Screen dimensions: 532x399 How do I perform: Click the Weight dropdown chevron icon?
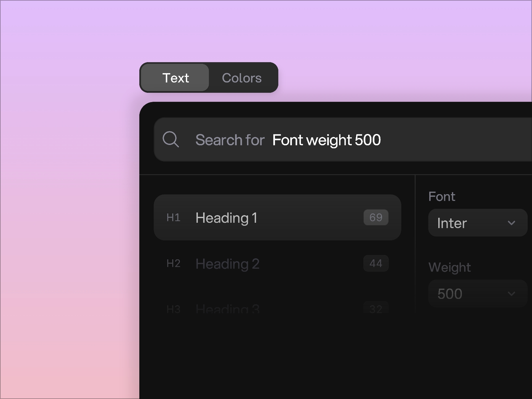click(x=511, y=294)
